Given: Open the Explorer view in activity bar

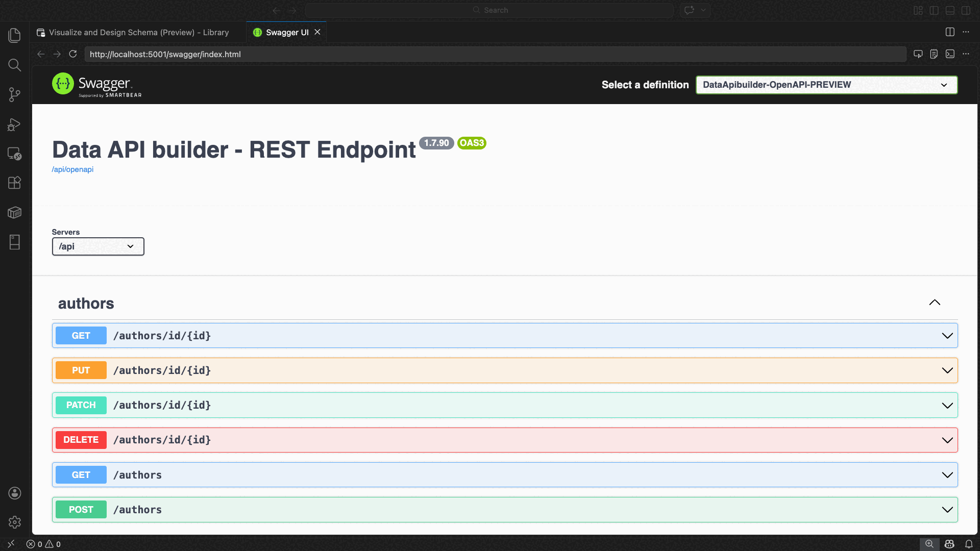Looking at the screenshot, I should (x=14, y=35).
